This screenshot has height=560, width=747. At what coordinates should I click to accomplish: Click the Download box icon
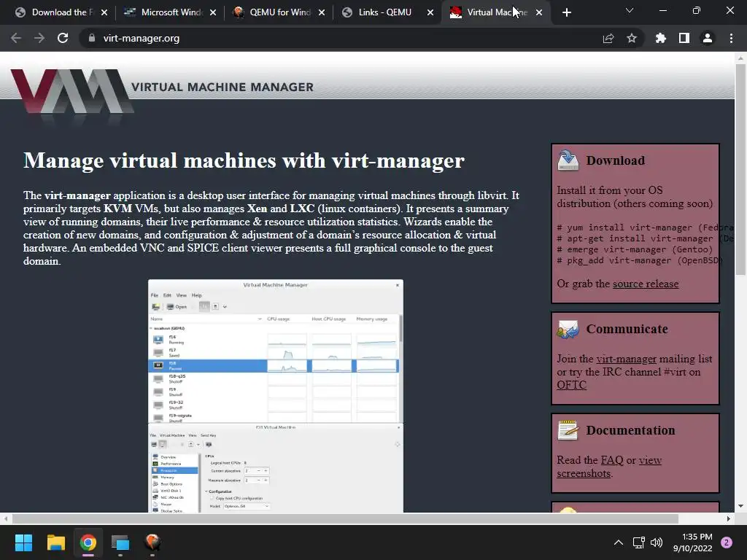click(568, 160)
